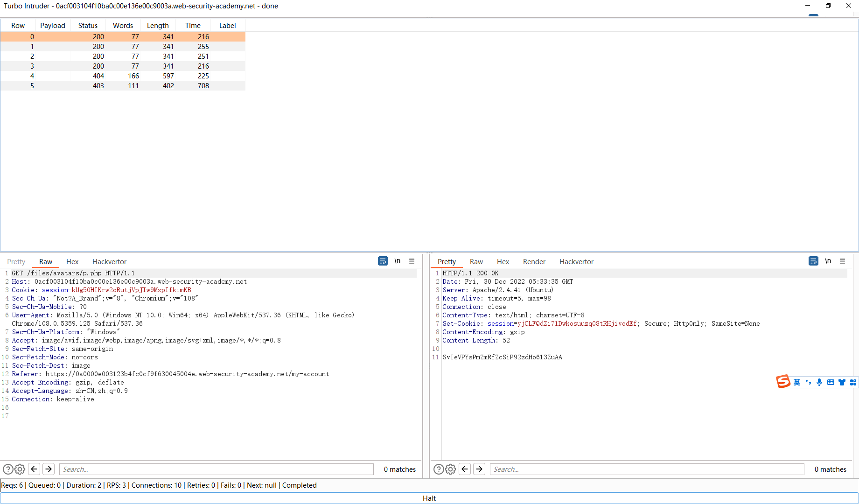Open help icon in request search bar
Image resolution: width=859 pixels, height=504 pixels.
8,469
